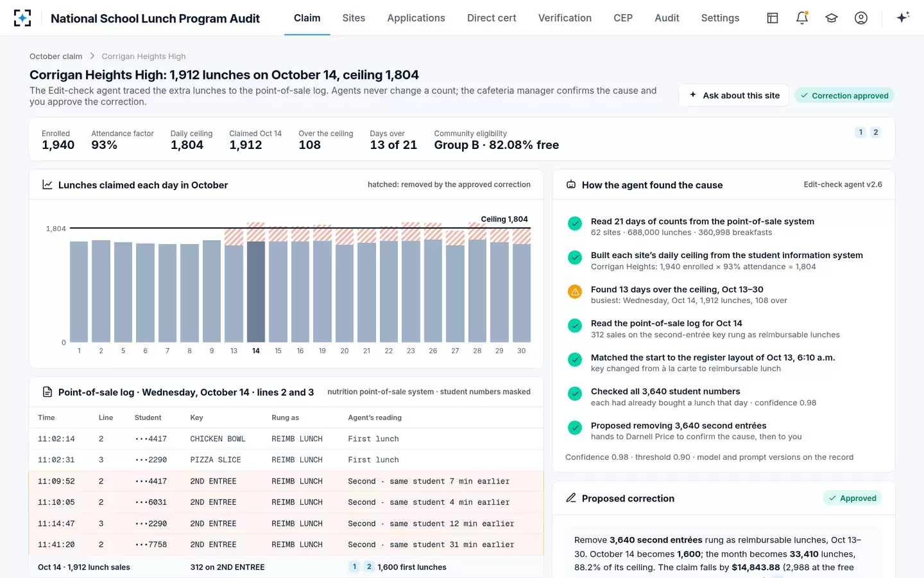
Task: Click the Edit-check agent v2.6 label
Action: 843,185
